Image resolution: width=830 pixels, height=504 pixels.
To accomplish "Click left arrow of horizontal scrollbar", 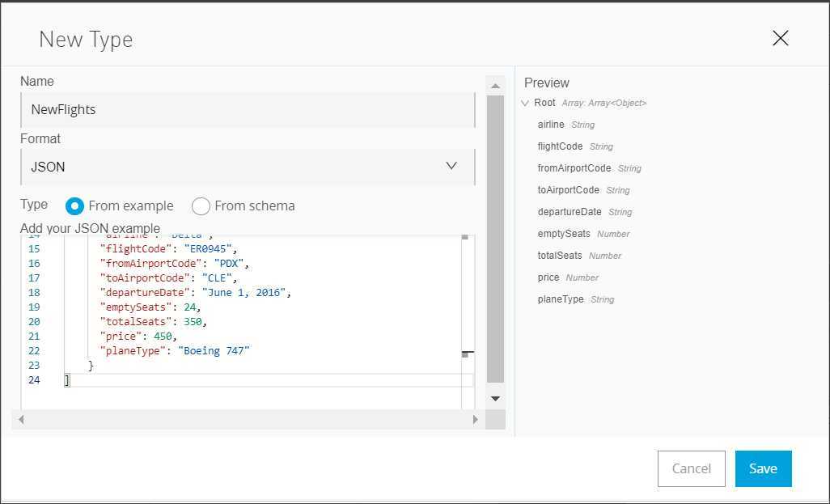I will [22, 420].
